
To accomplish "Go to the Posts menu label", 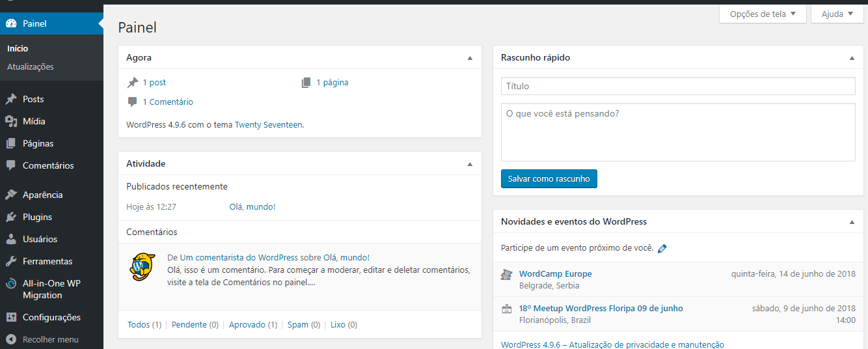I will point(33,99).
